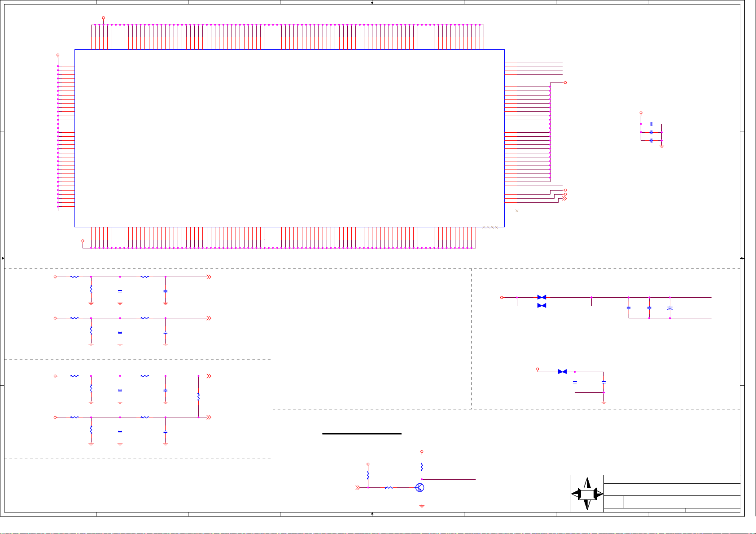Screen dimensions: 756x534
Task: Select the polarized capacitor with curved plate
Action: coord(670,308)
